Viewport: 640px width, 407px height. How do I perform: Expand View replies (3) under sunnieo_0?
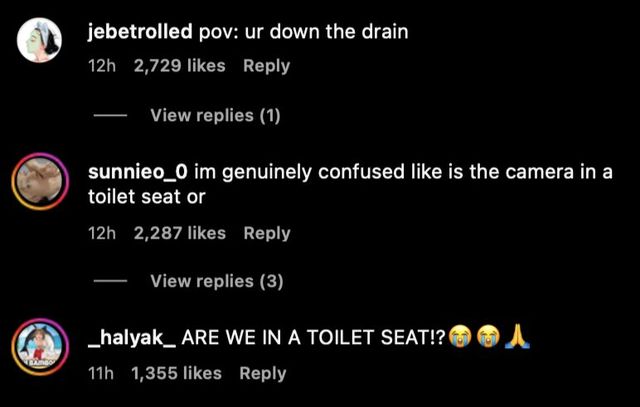tap(217, 281)
